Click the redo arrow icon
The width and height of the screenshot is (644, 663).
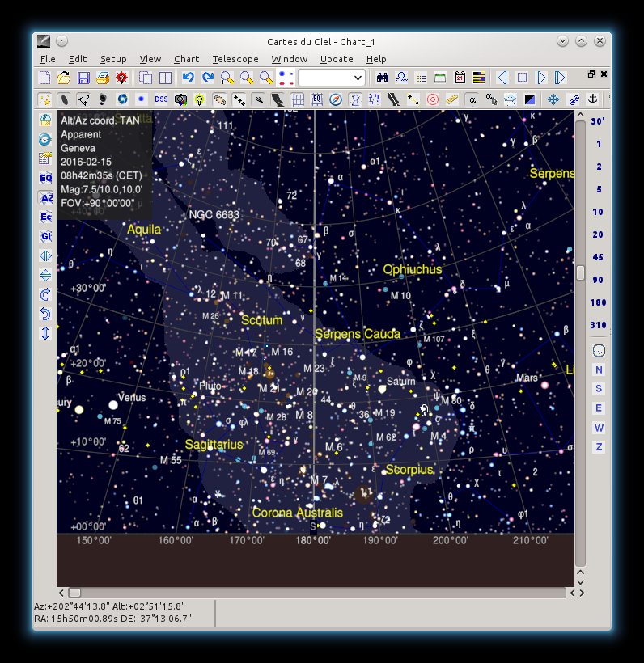pos(207,78)
